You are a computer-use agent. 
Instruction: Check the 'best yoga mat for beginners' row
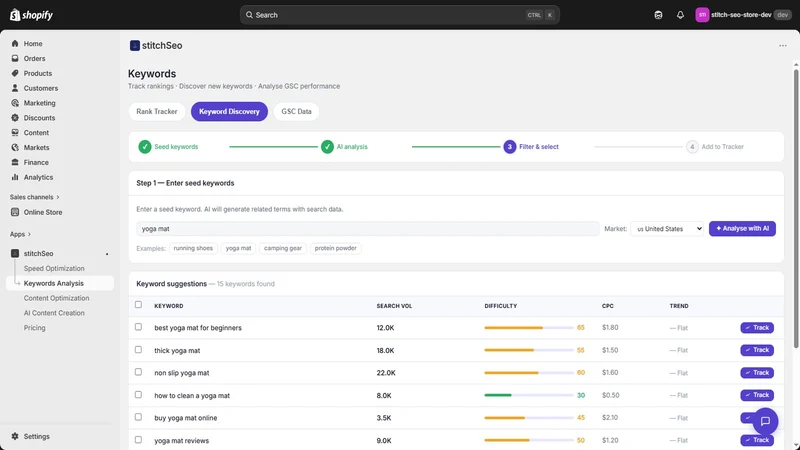pyautogui.click(x=138, y=327)
